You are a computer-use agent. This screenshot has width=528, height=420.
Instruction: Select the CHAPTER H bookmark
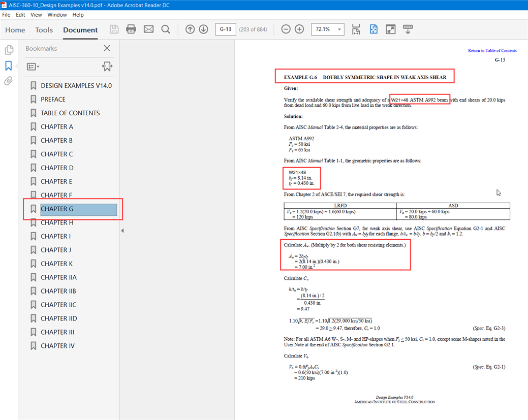coord(57,222)
